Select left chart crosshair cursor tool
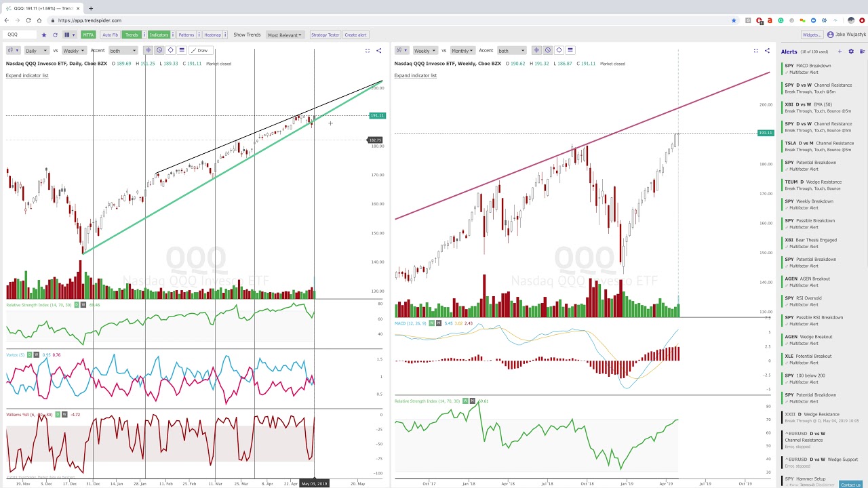The height and width of the screenshot is (488, 868). [x=148, y=50]
